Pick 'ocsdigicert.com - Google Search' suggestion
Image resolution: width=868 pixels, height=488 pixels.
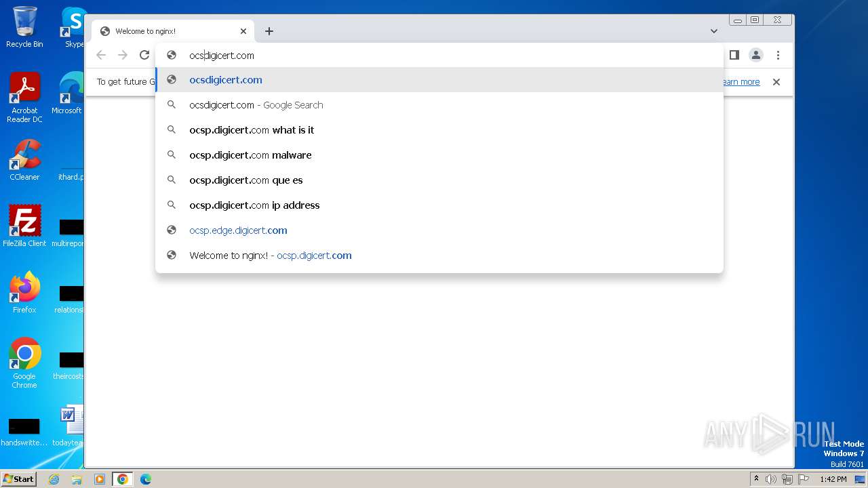tap(439, 105)
